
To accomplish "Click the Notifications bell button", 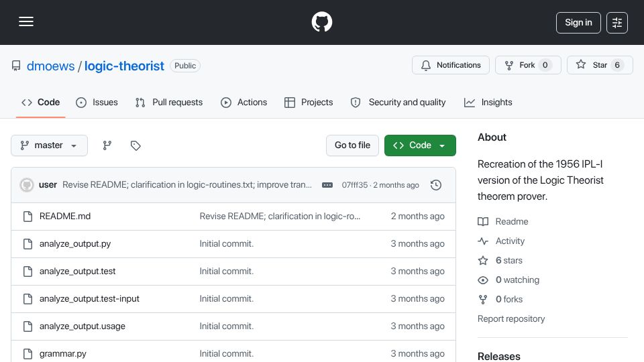I will click(x=451, y=65).
